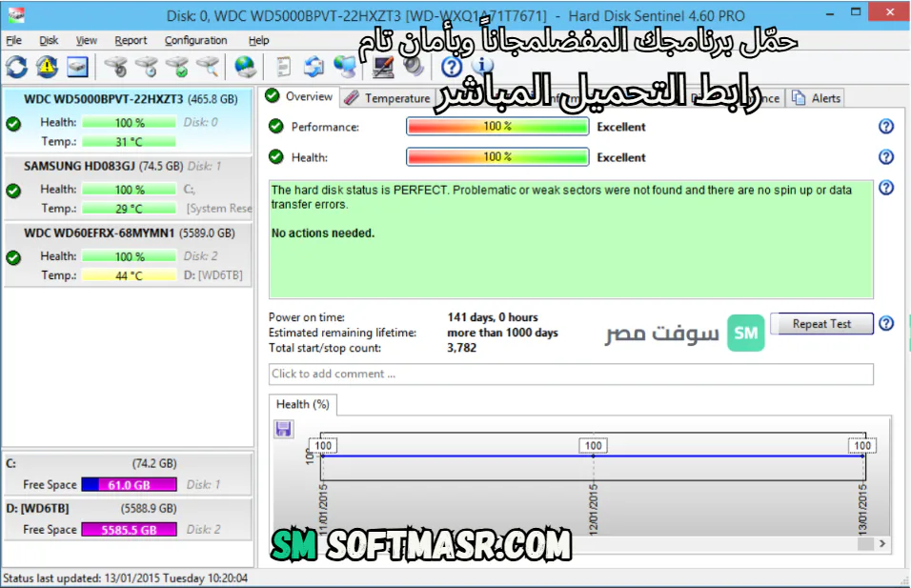The width and height of the screenshot is (911, 588).
Task: Open the Help menu
Action: pyautogui.click(x=258, y=40)
